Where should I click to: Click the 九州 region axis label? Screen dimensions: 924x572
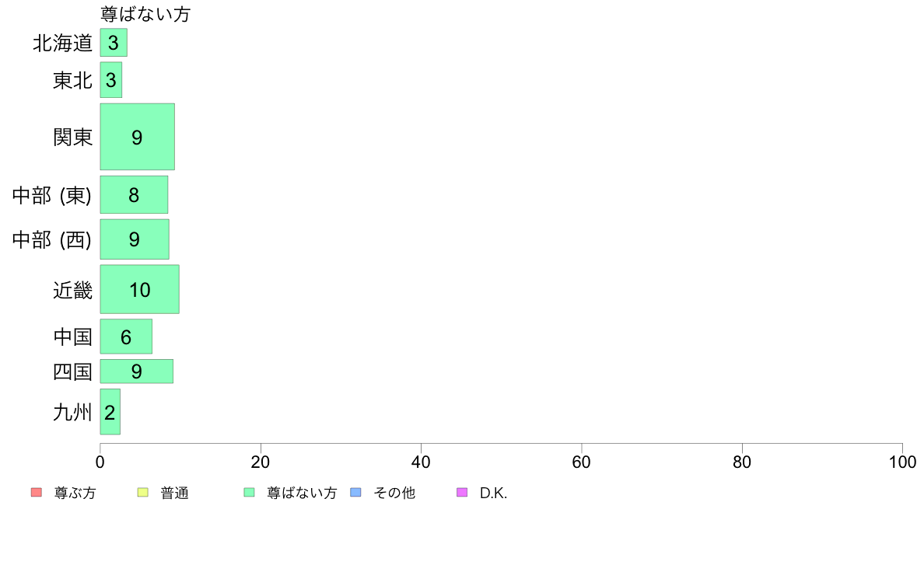coord(72,413)
